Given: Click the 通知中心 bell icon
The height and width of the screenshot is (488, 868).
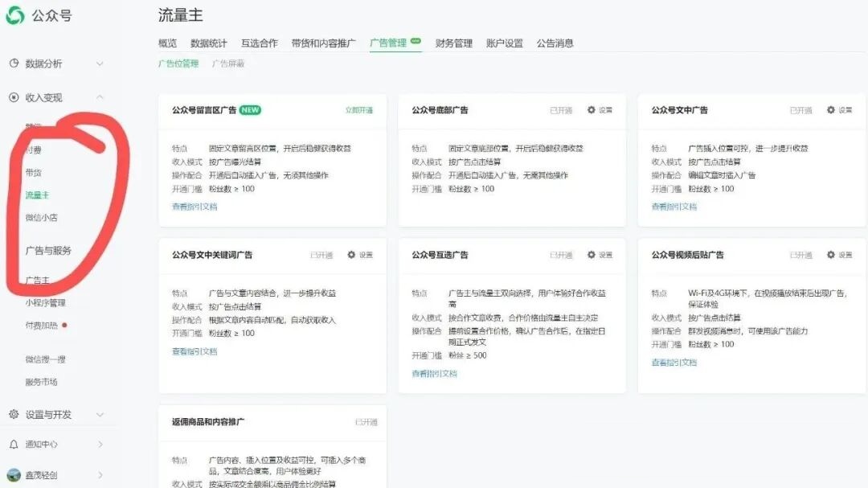Looking at the screenshot, I should click(14, 445).
